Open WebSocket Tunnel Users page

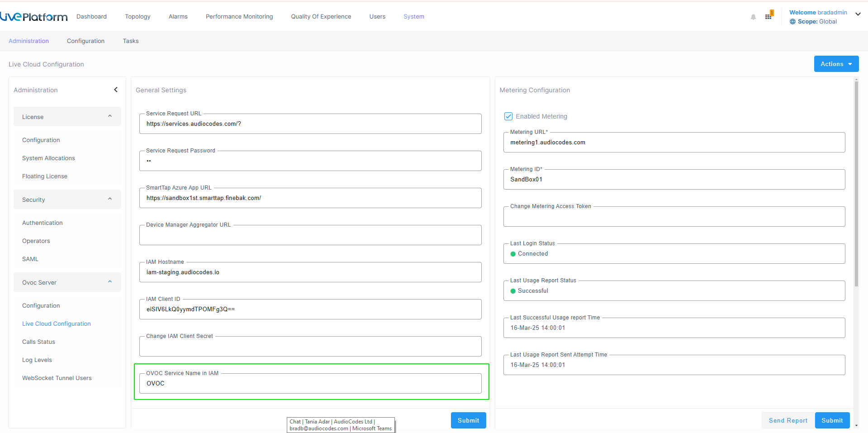pos(57,378)
